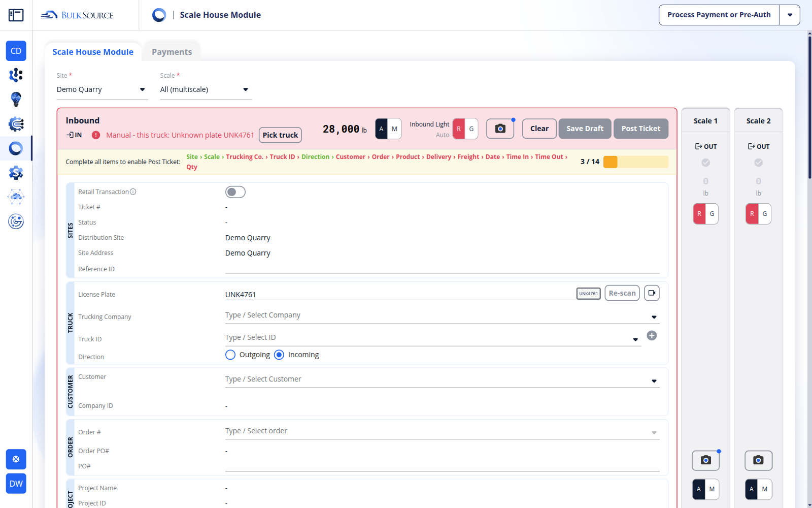The width and height of the screenshot is (812, 508).
Task: Click the Inbound camera snapshot icon
Action: point(500,129)
